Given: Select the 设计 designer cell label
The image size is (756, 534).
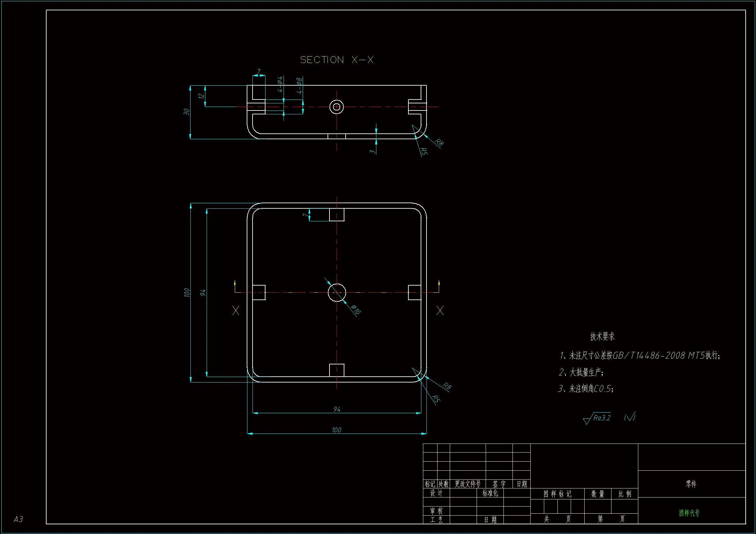Looking at the screenshot, I should pyautogui.click(x=436, y=493).
